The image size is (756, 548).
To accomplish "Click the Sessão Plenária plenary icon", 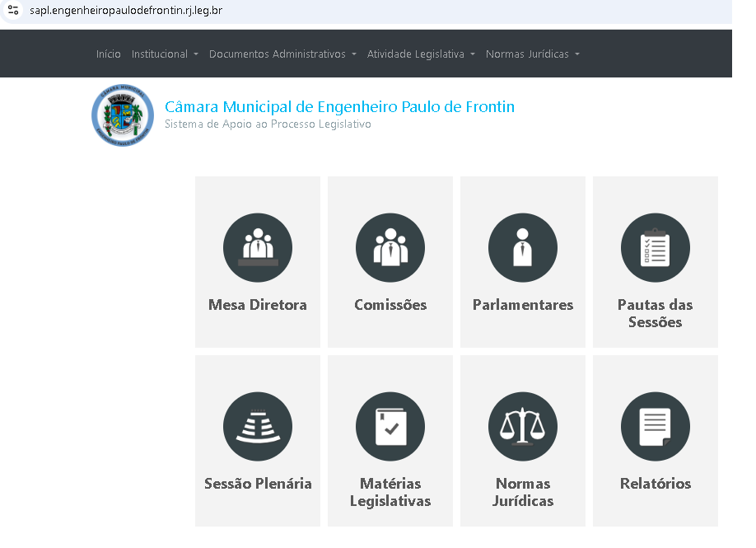I will point(257,426).
